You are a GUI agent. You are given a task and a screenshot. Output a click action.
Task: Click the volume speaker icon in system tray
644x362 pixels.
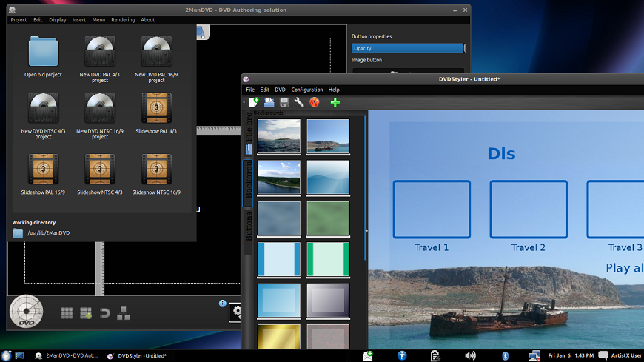[x=470, y=356]
